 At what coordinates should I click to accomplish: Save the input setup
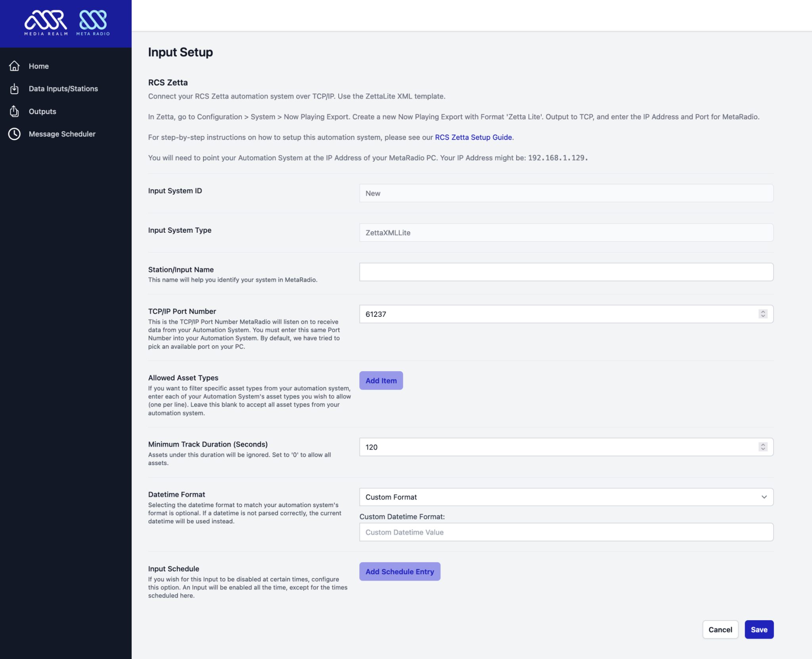tap(759, 629)
